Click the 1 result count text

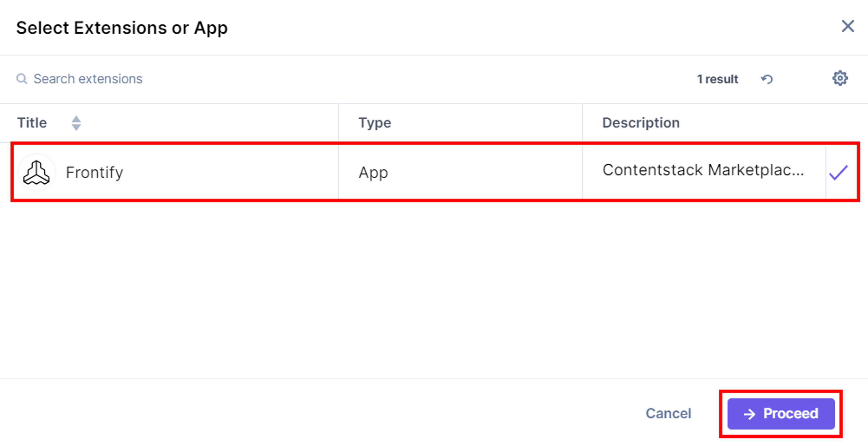coord(717,79)
